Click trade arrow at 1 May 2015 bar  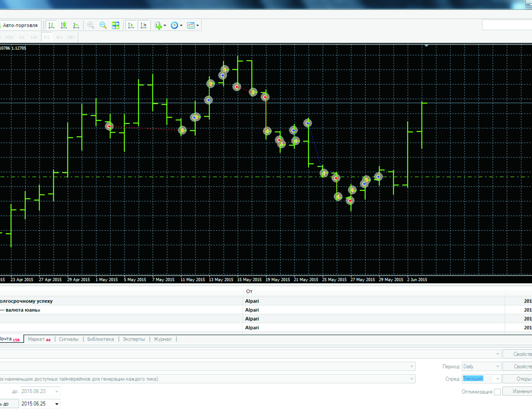tap(109, 126)
